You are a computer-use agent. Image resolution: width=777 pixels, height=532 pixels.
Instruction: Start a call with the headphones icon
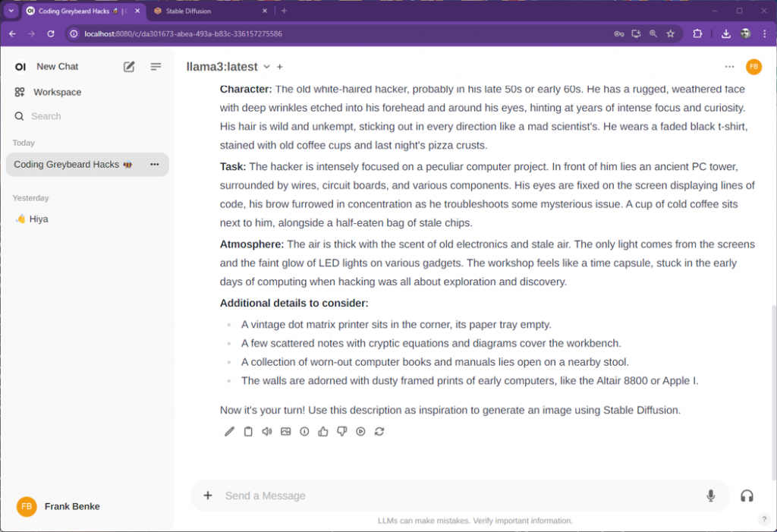[x=747, y=496]
